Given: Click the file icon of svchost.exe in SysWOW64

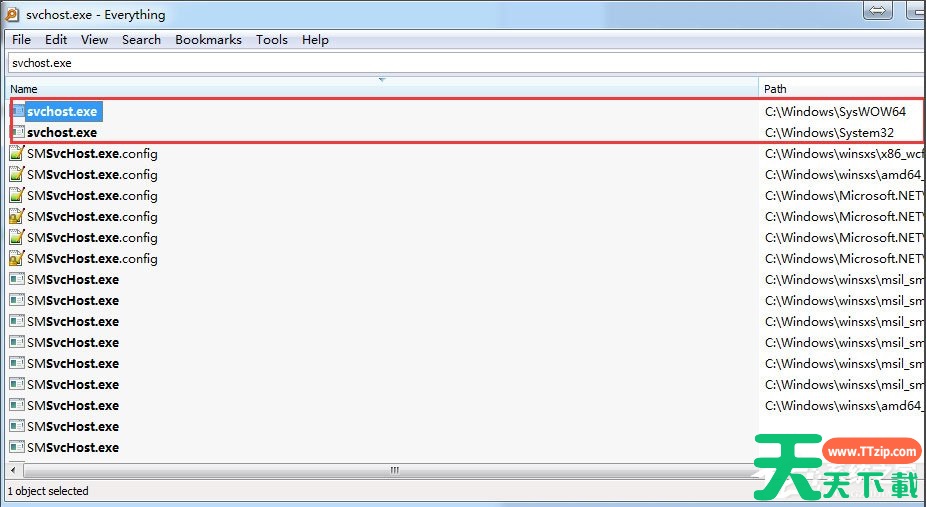Looking at the screenshot, I should [18, 111].
